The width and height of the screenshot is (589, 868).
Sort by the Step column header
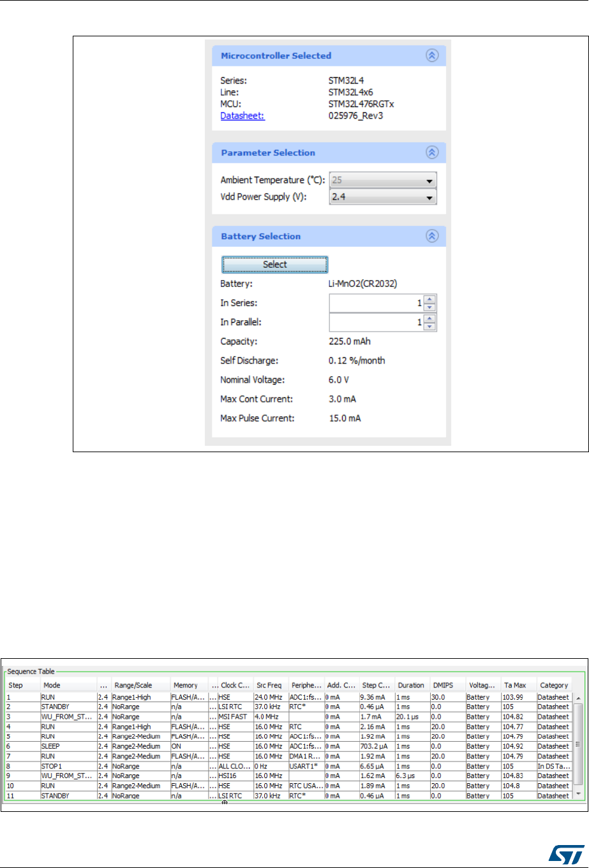[x=23, y=685]
